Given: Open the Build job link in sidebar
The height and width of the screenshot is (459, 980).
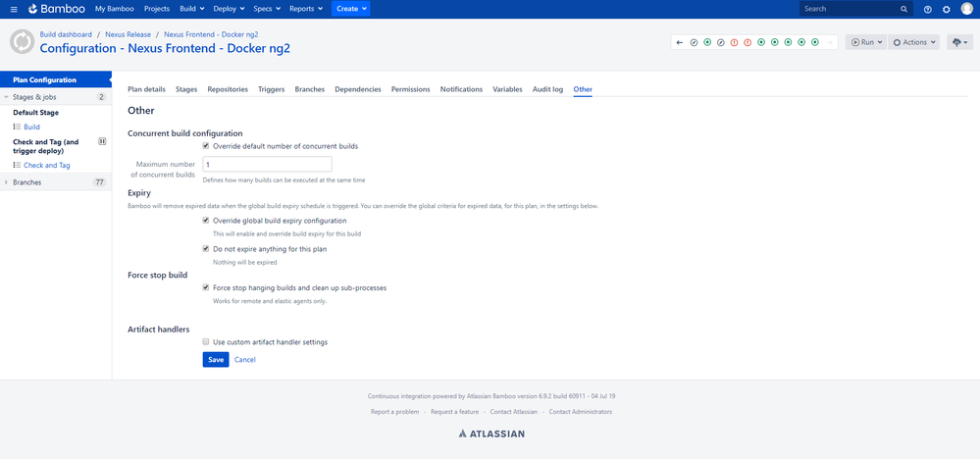Looking at the screenshot, I should 31,127.
